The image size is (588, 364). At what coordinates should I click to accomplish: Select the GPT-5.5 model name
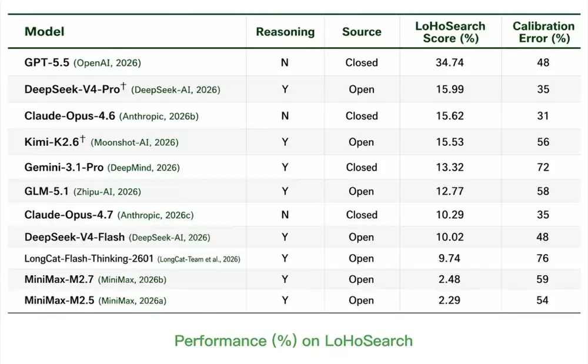(47, 62)
